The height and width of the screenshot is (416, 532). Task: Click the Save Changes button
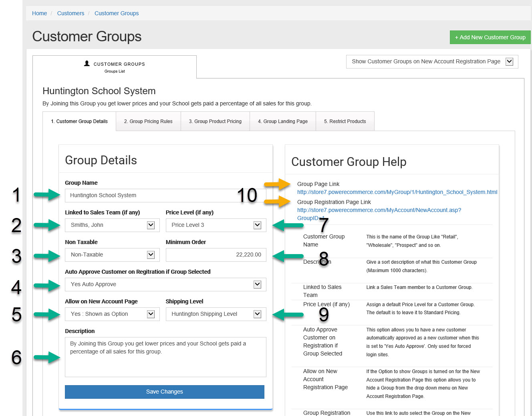point(165,392)
